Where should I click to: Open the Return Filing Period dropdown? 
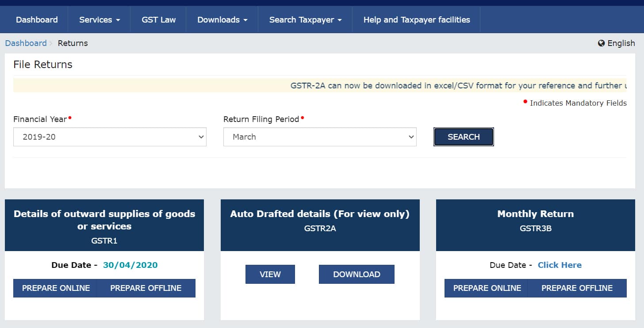tap(320, 137)
